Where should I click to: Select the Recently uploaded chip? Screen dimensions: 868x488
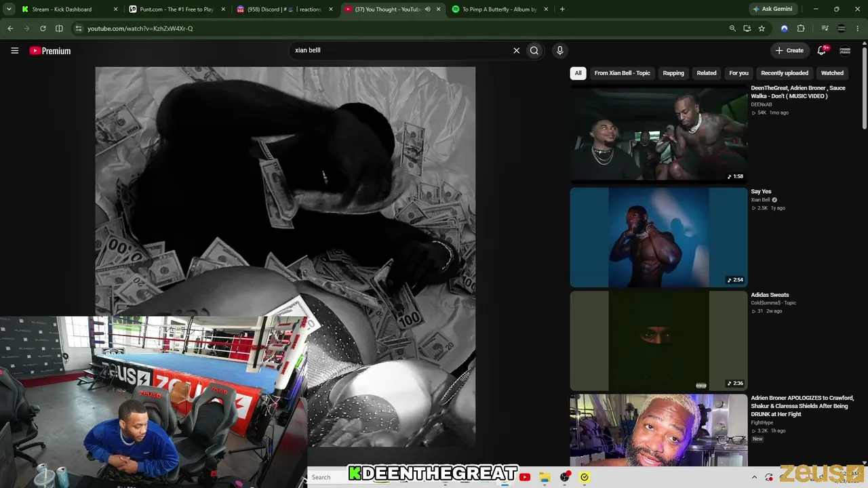[x=785, y=73]
